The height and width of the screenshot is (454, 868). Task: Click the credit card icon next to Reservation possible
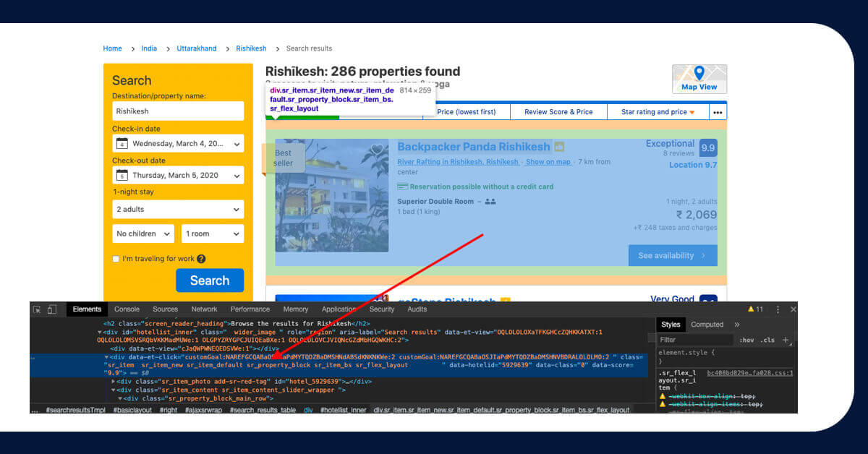pos(403,187)
